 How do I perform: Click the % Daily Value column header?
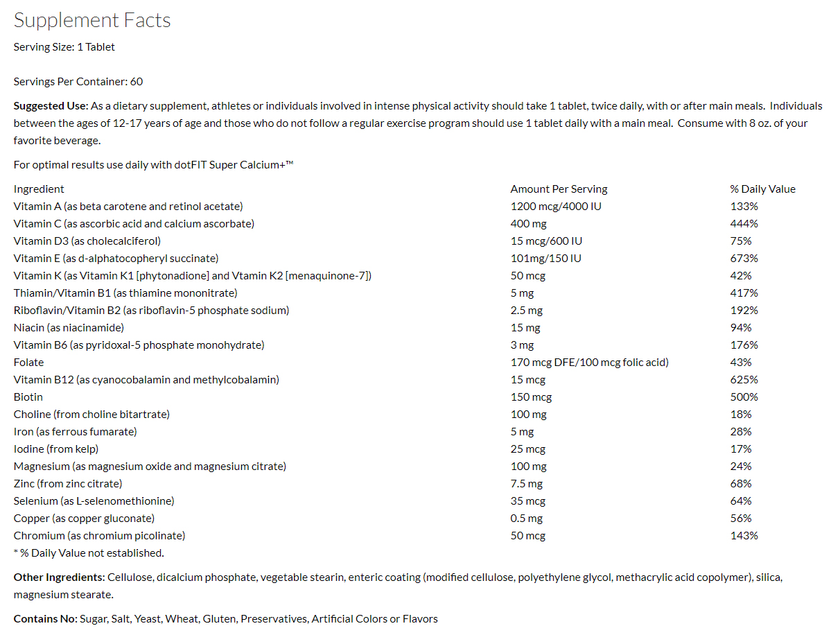click(x=762, y=189)
